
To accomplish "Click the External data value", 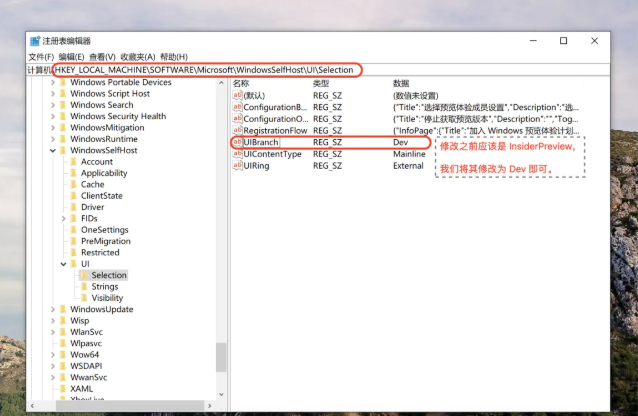I will tap(408, 166).
